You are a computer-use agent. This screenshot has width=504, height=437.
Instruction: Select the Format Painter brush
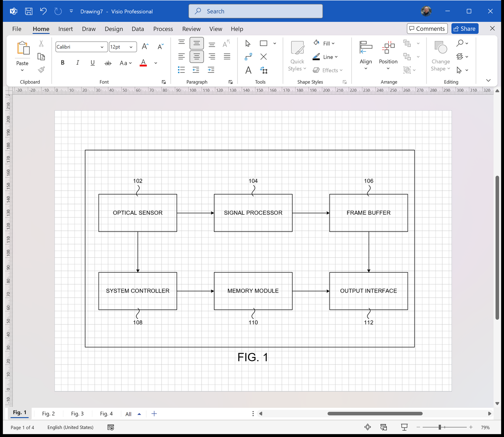[x=41, y=70]
